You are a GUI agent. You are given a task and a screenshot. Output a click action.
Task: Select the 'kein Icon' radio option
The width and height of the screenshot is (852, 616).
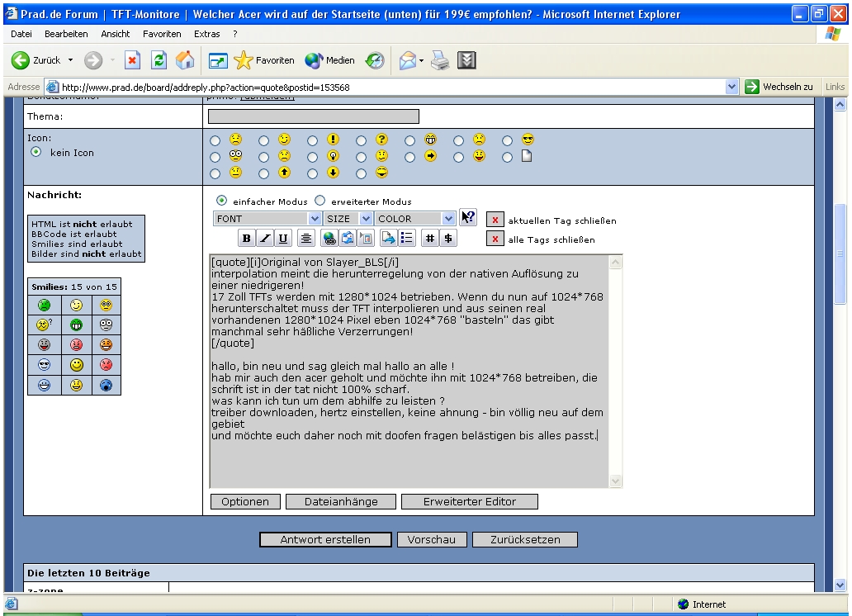click(35, 153)
